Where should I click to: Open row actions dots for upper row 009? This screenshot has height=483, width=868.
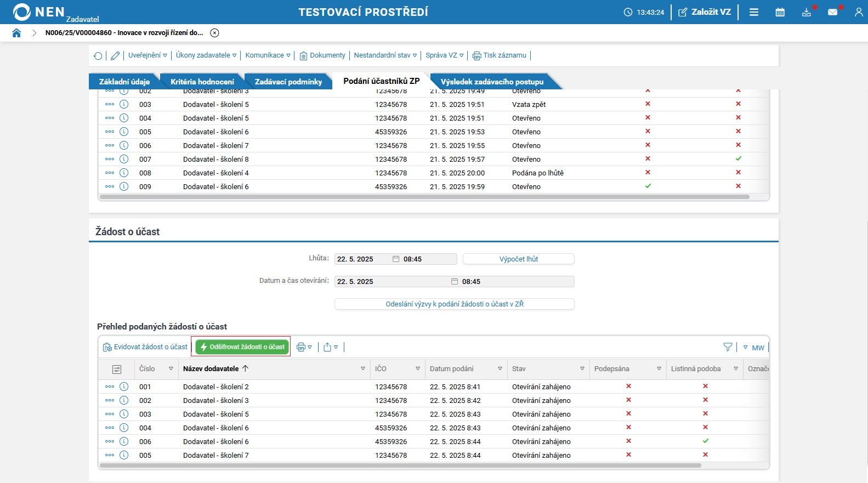tap(110, 186)
